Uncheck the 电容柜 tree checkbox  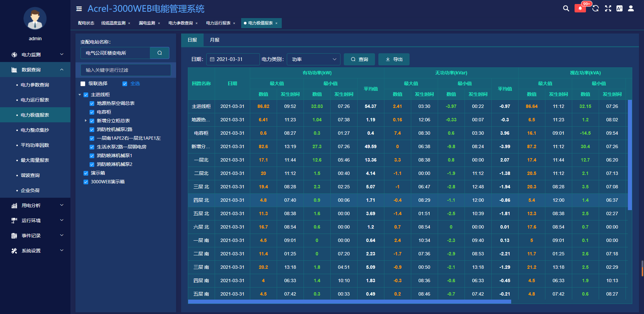point(92,112)
